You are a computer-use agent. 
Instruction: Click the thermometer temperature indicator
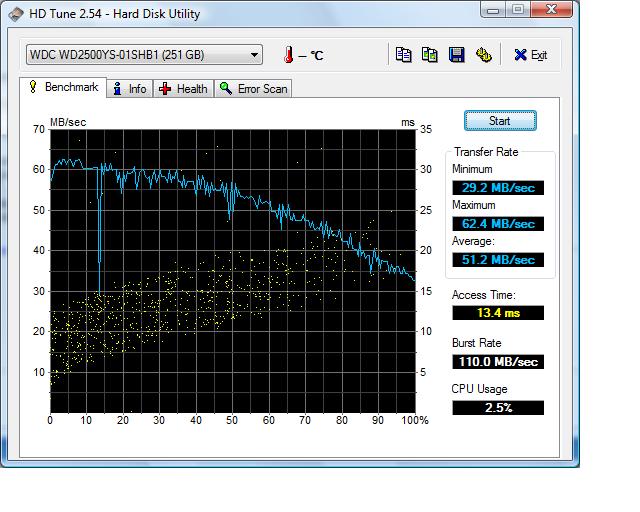pyautogui.click(x=289, y=55)
